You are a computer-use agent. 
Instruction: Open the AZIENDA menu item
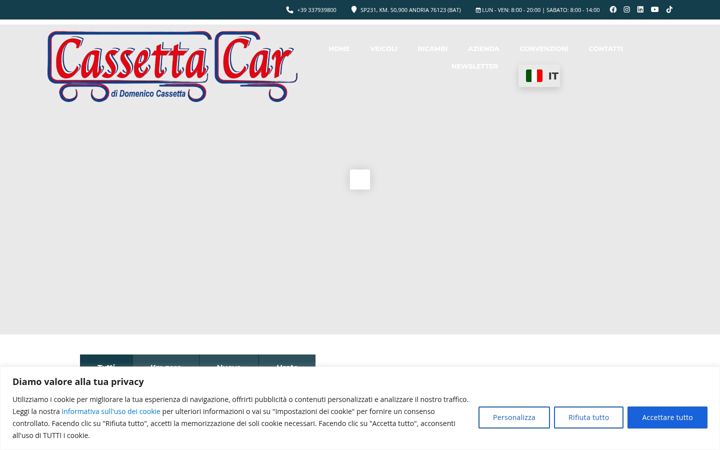(x=483, y=49)
